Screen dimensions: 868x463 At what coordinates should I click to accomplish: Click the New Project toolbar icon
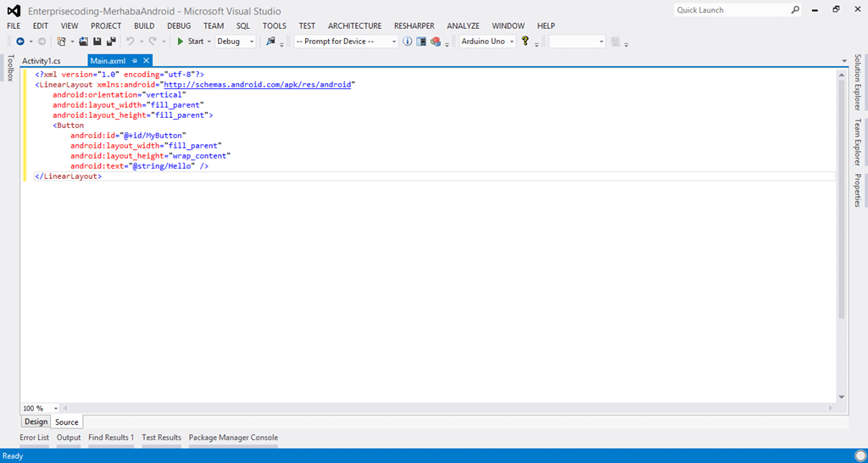(x=61, y=41)
